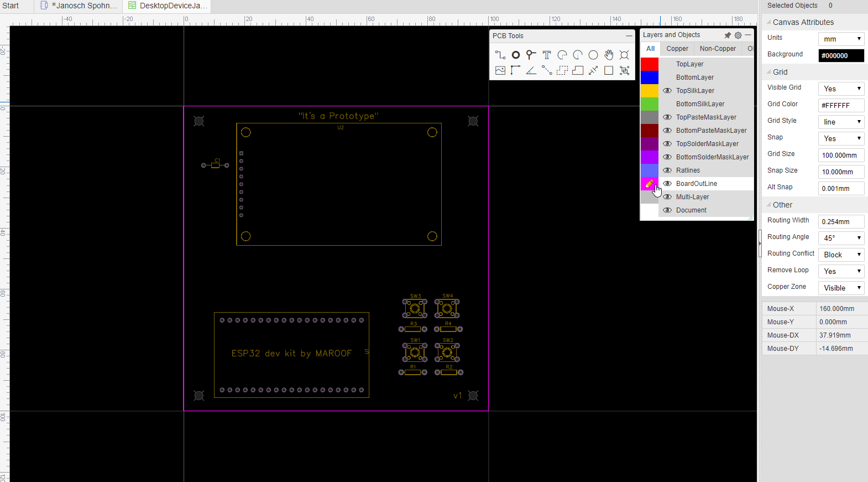Open Layers and Objects settings gear
The width and height of the screenshot is (868, 482).
[x=738, y=35]
